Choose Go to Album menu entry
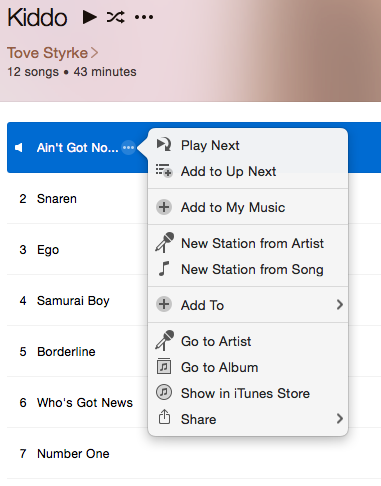The width and height of the screenshot is (381, 486). click(x=219, y=367)
